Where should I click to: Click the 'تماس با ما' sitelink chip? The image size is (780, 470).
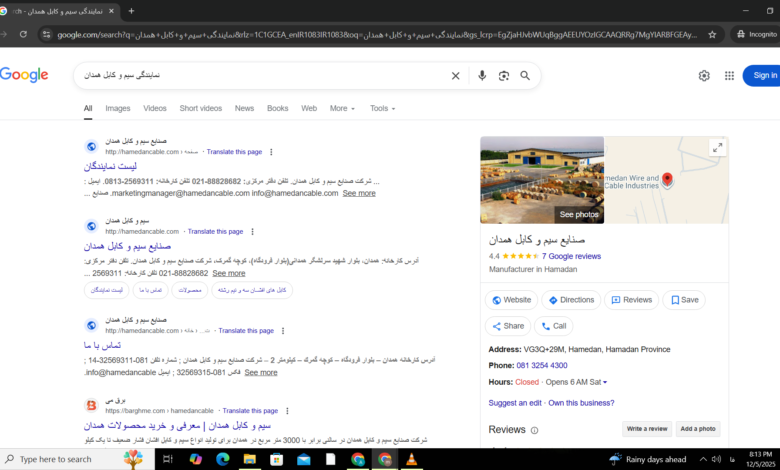[x=150, y=290]
